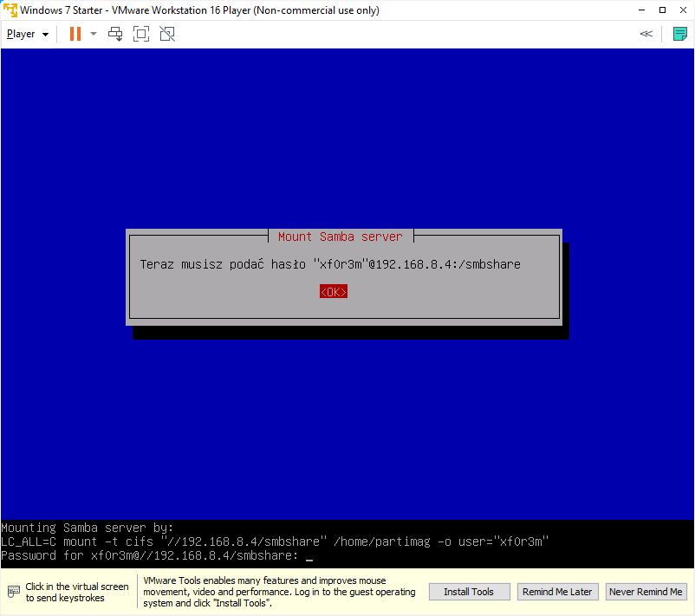Click the Mount Samba server dialog title

tap(340, 237)
